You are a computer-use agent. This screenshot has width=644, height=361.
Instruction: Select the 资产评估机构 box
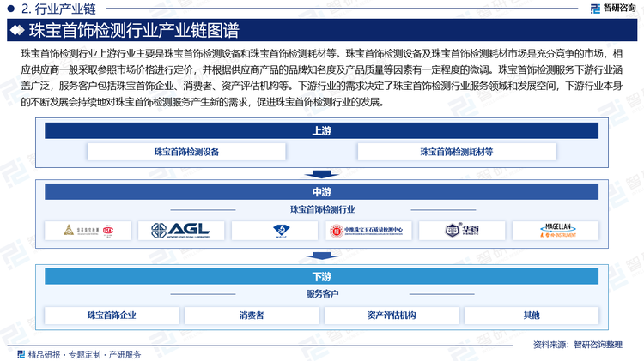[392, 315]
